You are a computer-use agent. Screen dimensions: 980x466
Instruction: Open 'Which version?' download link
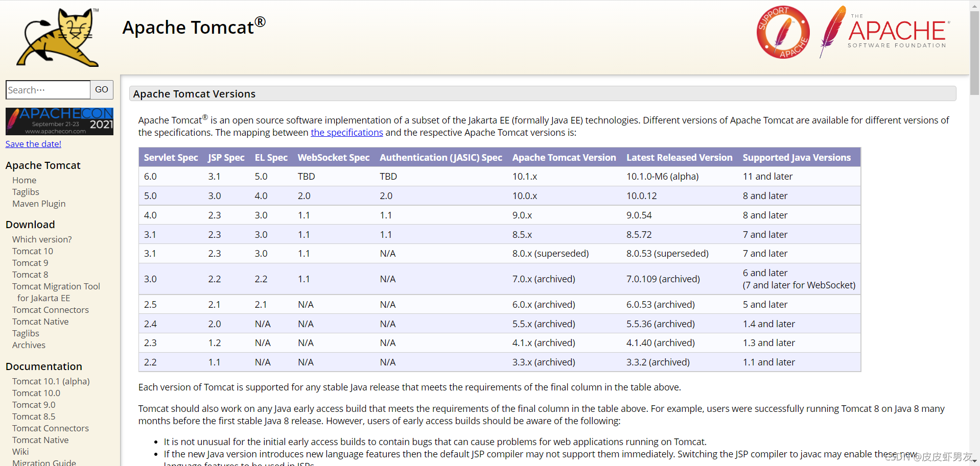[42, 239]
